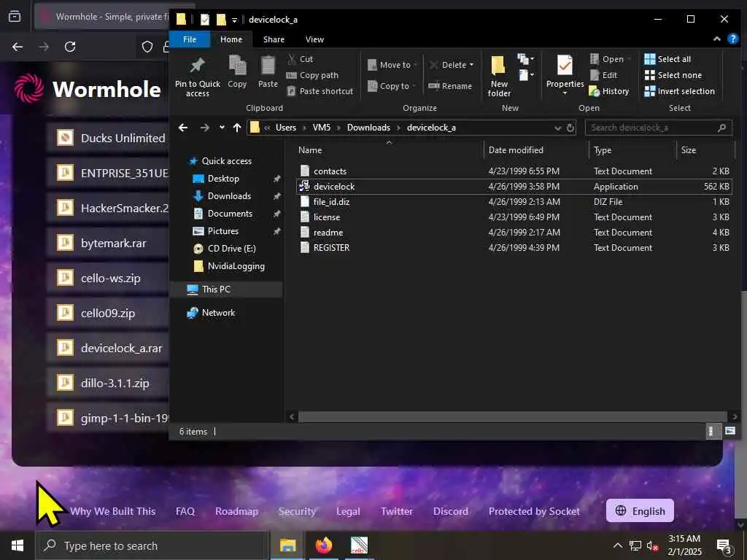Screen dimensions: 747x560
Task: Click VM5 in the address breadcrumb
Action: point(322,128)
